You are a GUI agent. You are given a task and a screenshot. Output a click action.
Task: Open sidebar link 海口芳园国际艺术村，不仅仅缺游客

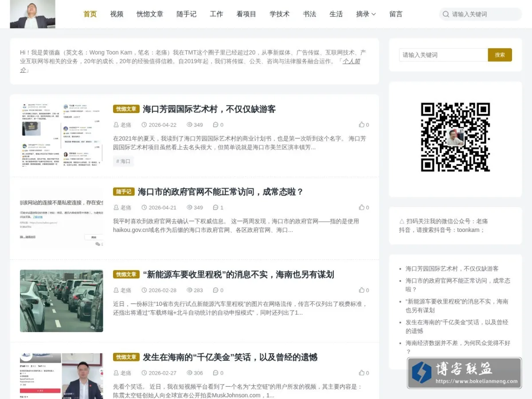click(452, 269)
